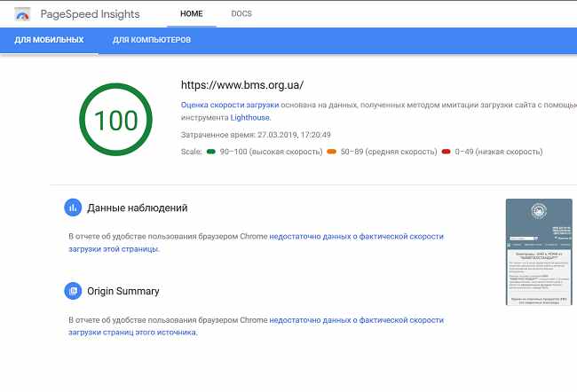This screenshot has width=577, height=392.
Task: Open the DOCS tab
Action: click(241, 13)
